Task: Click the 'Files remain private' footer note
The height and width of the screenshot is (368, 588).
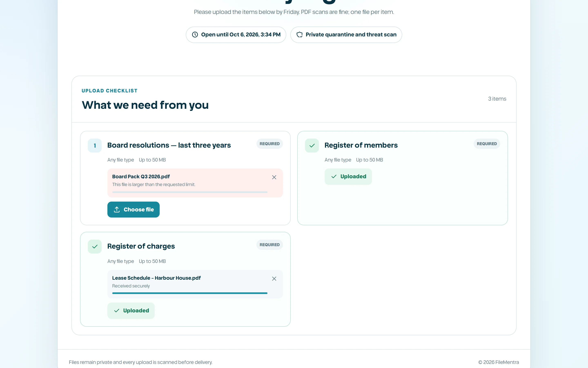Action: (141, 362)
